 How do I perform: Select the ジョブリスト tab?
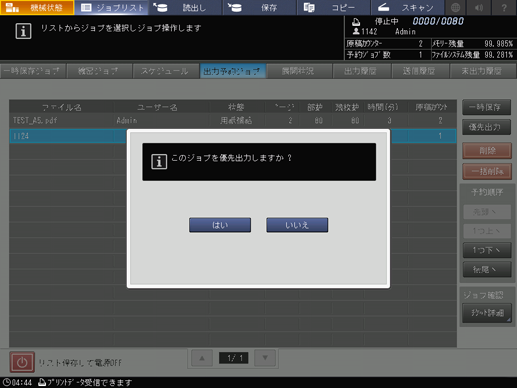coord(111,7)
